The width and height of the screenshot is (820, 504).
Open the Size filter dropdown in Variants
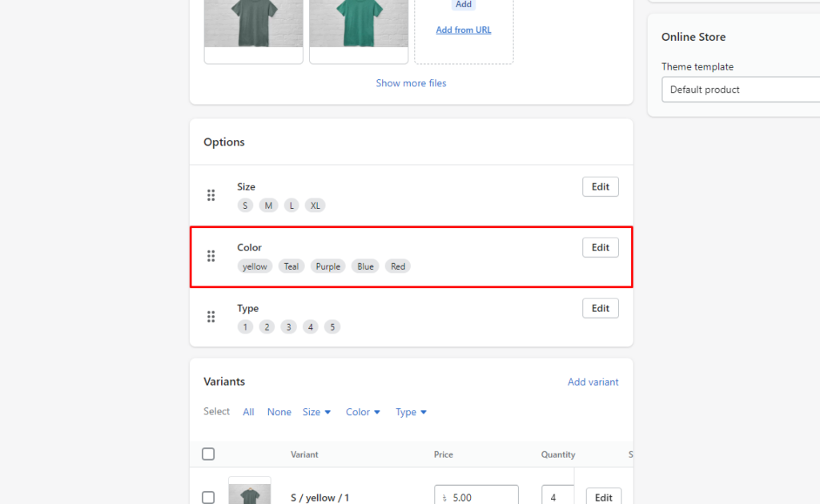click(316, 411)
